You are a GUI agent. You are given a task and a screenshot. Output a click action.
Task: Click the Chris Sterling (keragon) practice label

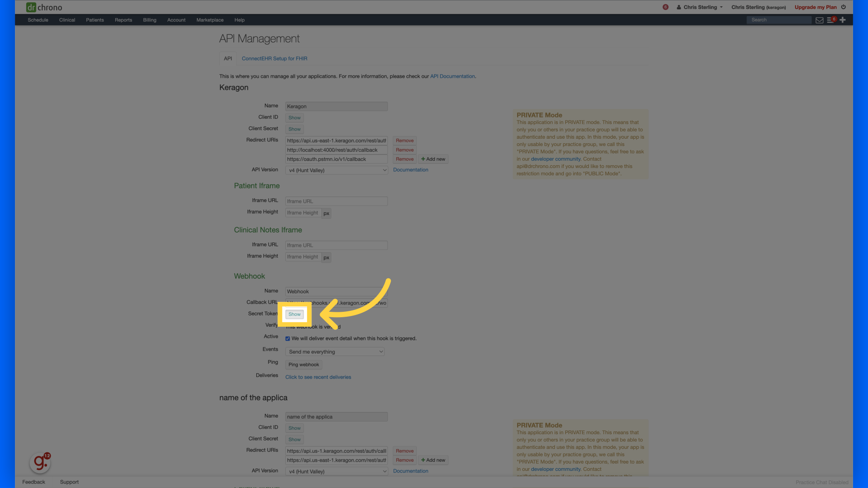(759, 7)
